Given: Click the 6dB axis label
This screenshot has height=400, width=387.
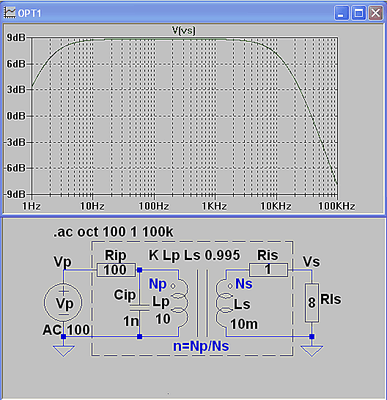Looking at the screenshot, I should click(16, 64).
